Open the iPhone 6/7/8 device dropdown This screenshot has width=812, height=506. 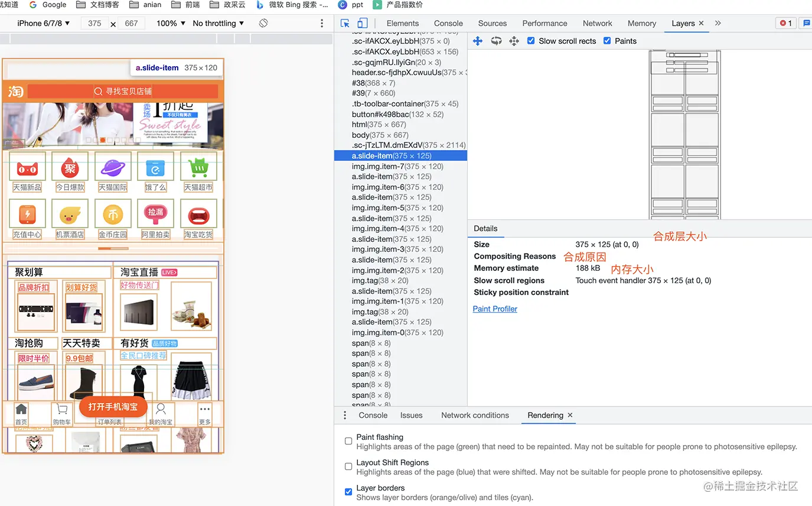[43, 23]
